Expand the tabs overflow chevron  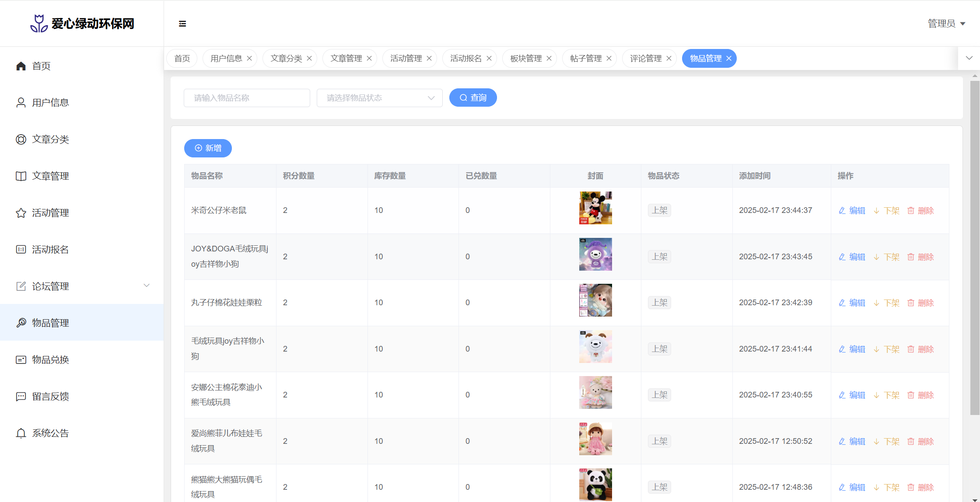[x=969, y=58]
